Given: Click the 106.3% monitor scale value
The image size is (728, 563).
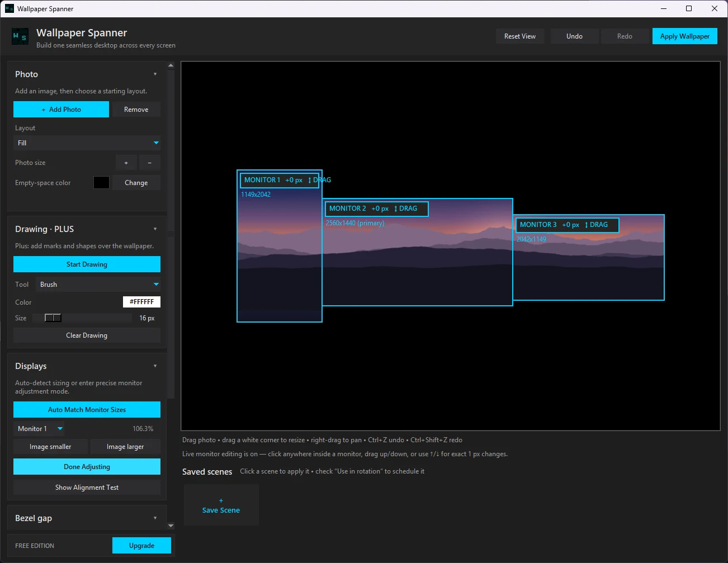Looking at the screenshot, I should (x=143, y=429).
